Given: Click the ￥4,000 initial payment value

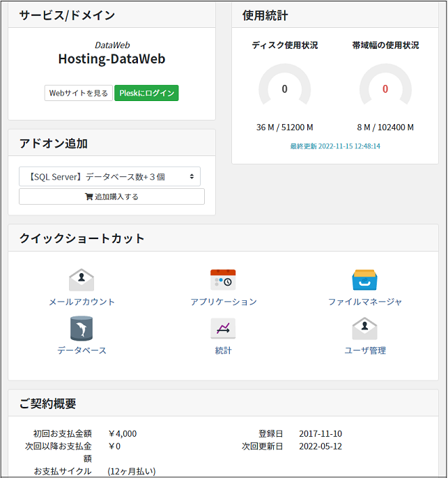Looking at the screenshot, I should (123, 434).
